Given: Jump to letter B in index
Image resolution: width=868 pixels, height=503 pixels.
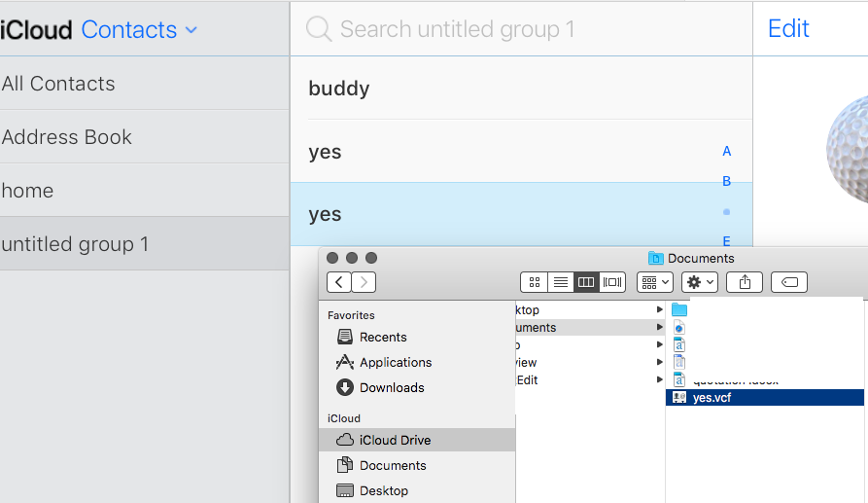Looking at the screenshot, I should pyautogui.click(x=727, y=181).
